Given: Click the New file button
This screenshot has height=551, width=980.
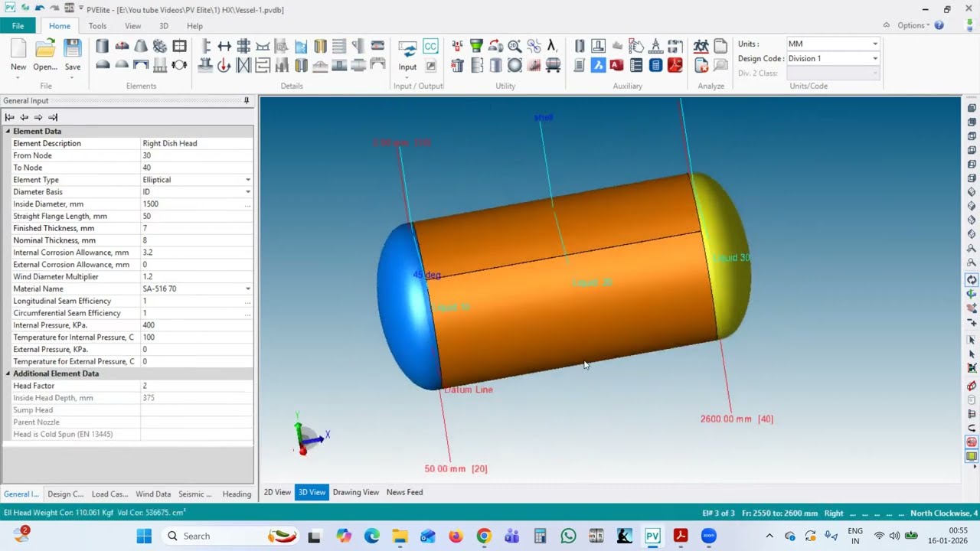Looking at the screenshot, I should (x=18, y=55).
